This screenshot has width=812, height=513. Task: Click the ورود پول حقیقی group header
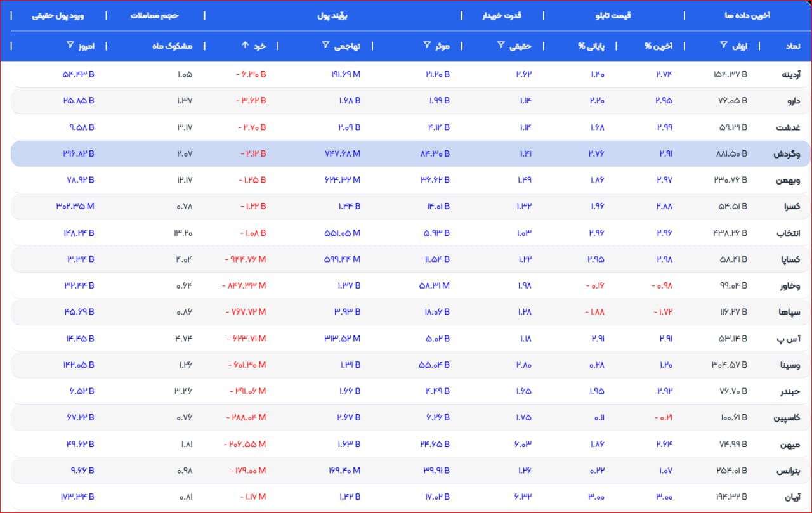[x=58, y=15]
